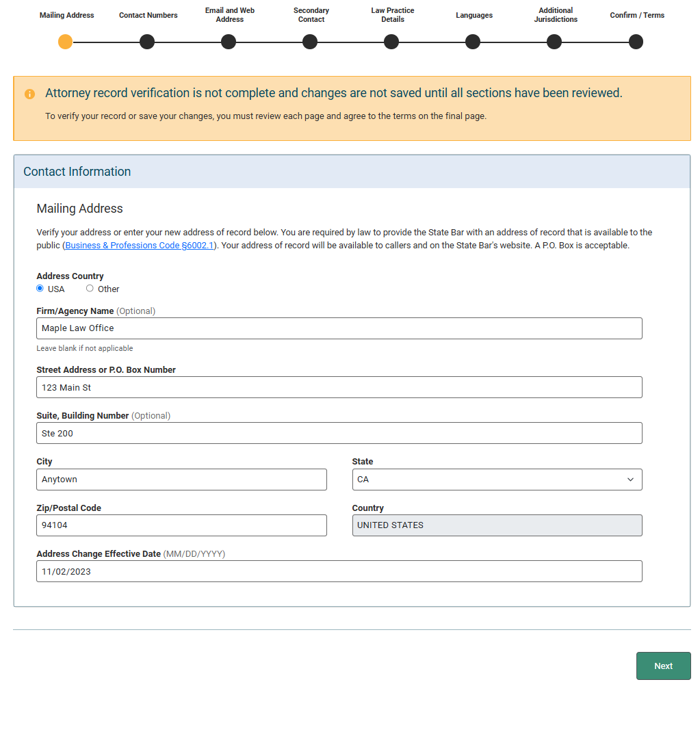The height and width of the screenshot is (734, 700).
Task: Click the Languages step circle
Action: [473, 42]
